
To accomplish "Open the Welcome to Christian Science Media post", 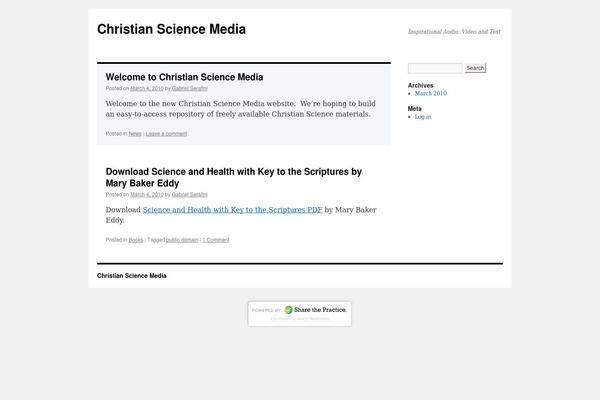I will [184, 77].
